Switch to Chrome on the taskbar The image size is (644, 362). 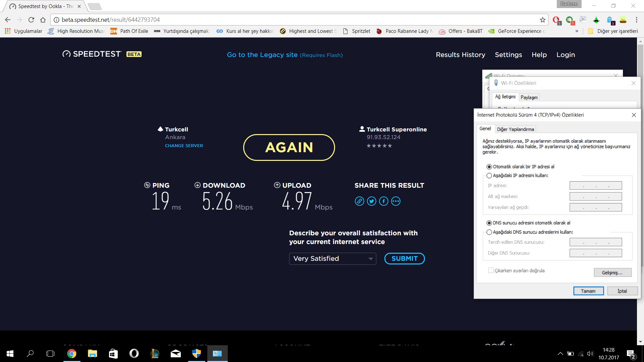71,353
